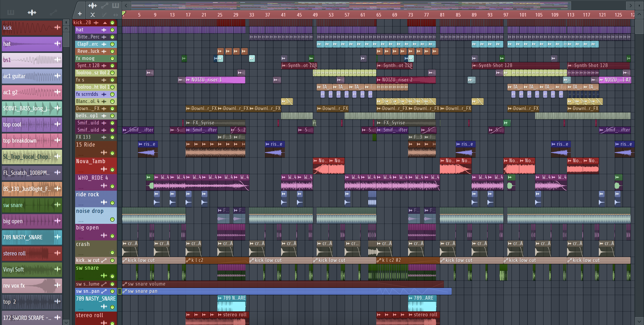
Task: Click playlist vertical scroll up arrow
Action: tap(639, 14)
